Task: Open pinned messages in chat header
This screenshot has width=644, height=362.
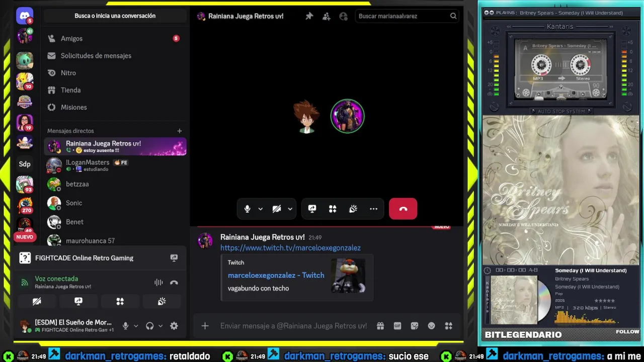Action: point(309,16)
